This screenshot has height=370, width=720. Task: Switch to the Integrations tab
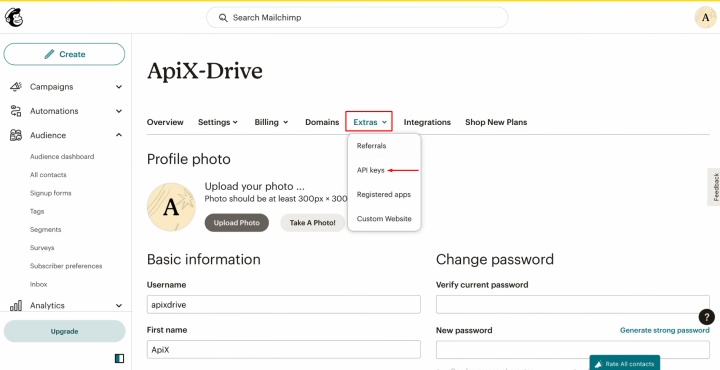(x=427, y=122)
